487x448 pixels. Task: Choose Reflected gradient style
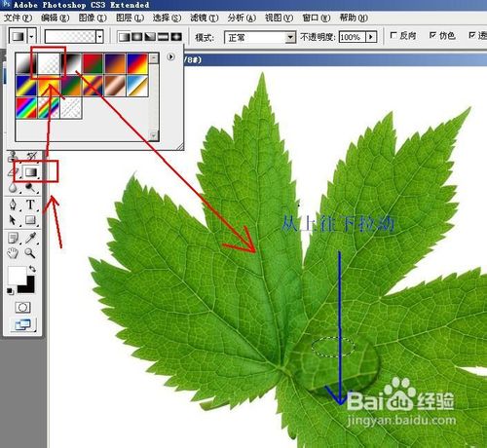pos(163,37)
